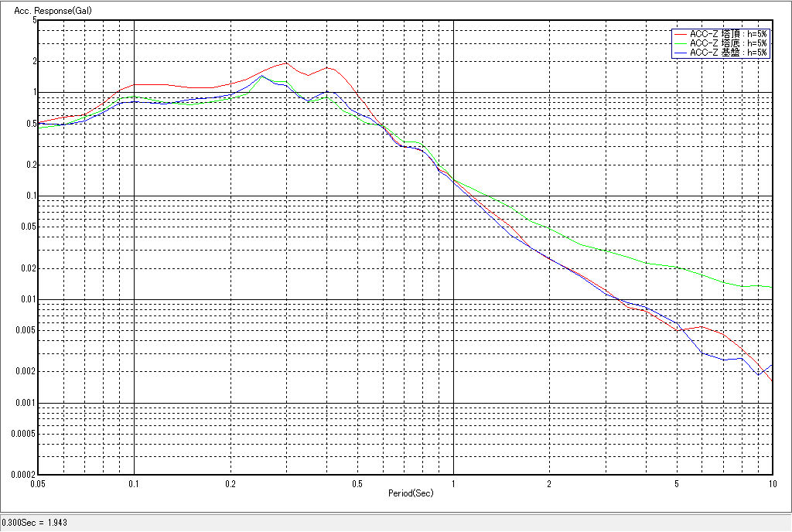Viewport: 792px width, 532px height.
Task: Click the y-axis tick label 0.0002
Action: (x=23, y=475)
